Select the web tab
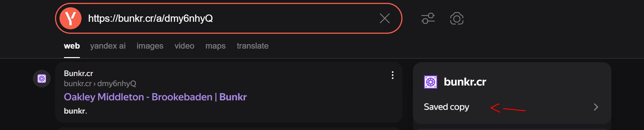 pos(72,46)
